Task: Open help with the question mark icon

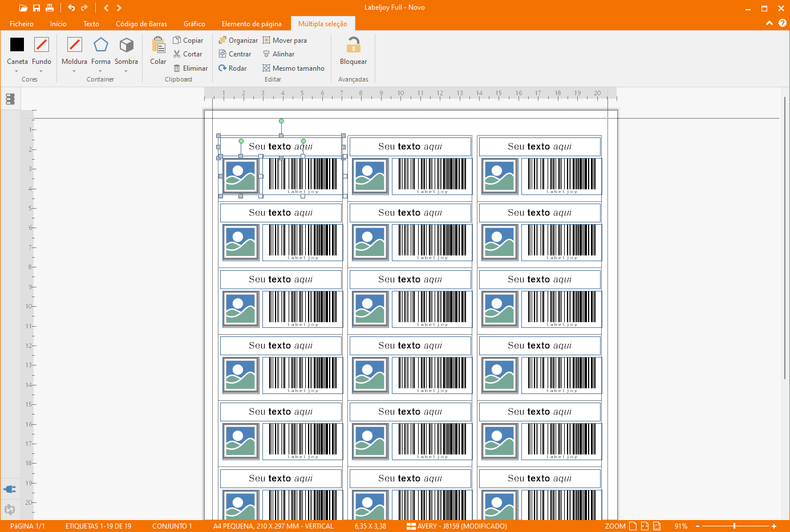Action: click(783, 23)
